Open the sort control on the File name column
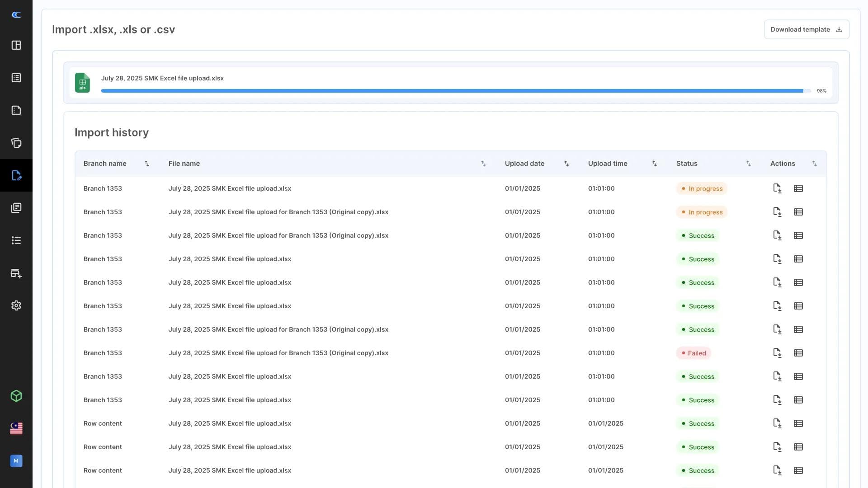The width and height of the screenshot is (868, 488). [x=483, y=164]
